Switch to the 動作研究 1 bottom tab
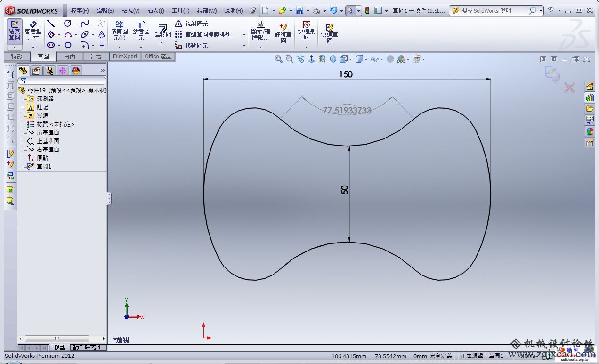The image size is (599, 364). [87, 347]
